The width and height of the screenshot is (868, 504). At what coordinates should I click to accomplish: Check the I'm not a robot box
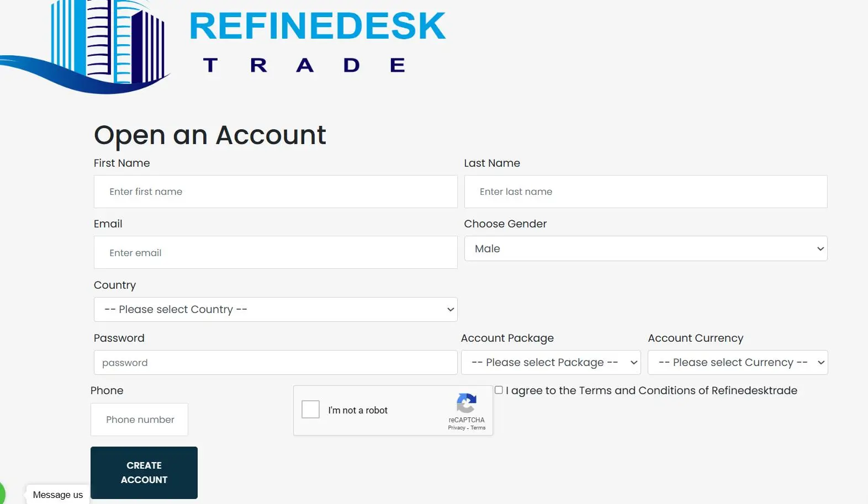coord(310,410)
